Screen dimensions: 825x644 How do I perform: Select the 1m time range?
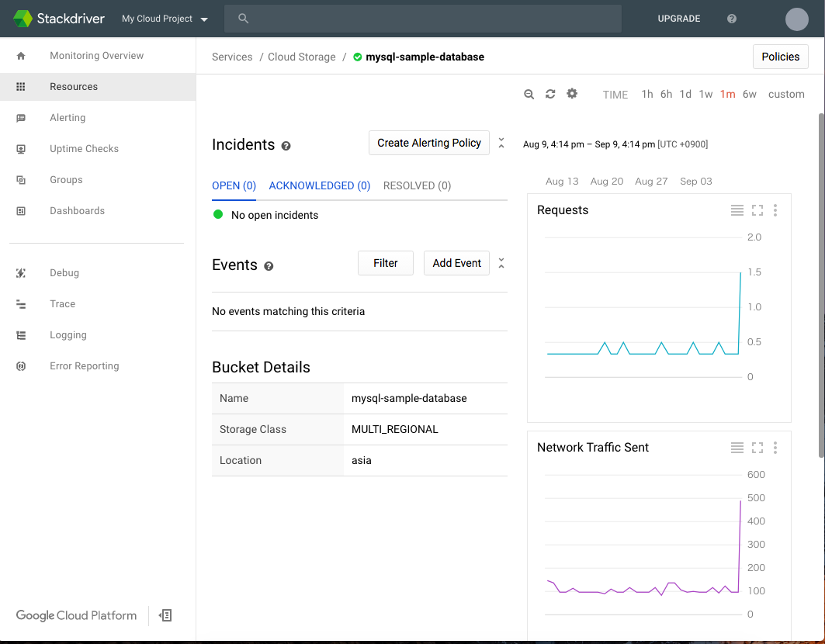tap(728, 94)
